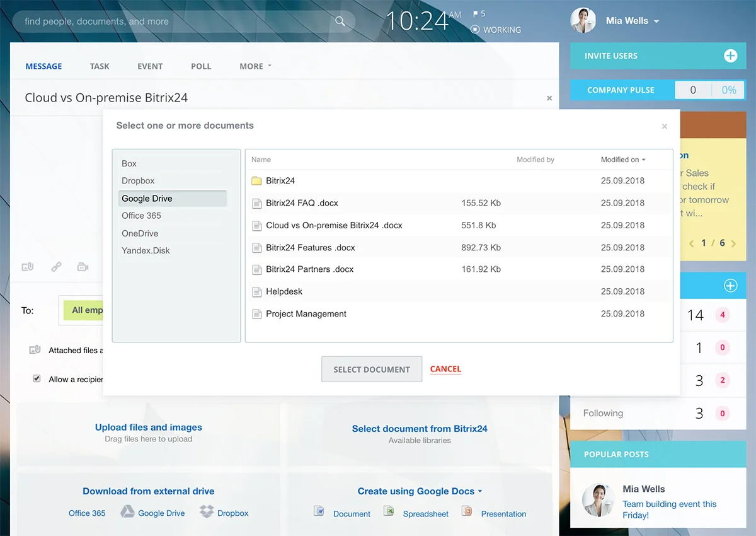Select OneDrive in the storage list
756x536 pixels.
[x=140, y=233]
